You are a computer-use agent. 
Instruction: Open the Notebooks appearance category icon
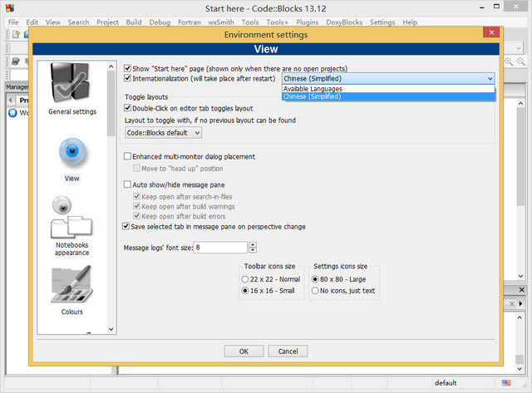point(71,219)
